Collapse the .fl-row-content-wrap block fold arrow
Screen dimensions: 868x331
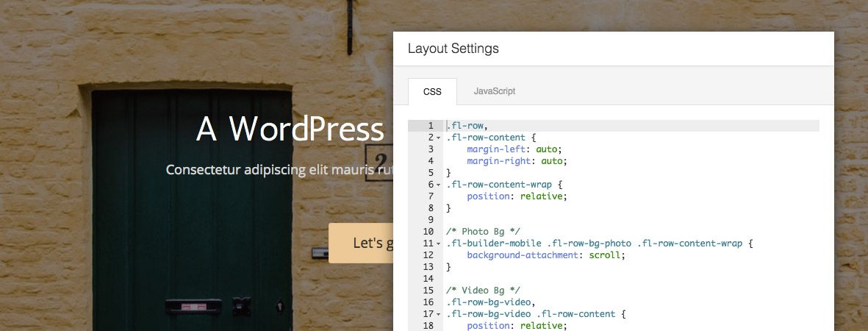[x=439, y=185]
